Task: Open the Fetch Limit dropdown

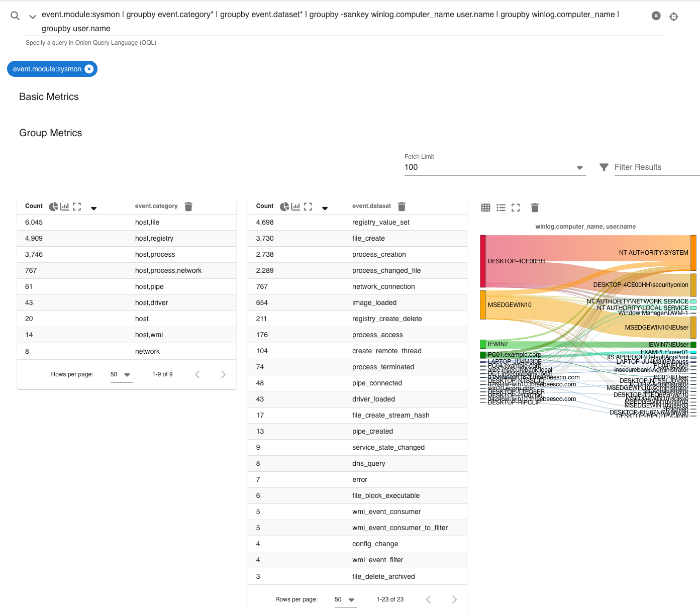Action: (580, 167)
